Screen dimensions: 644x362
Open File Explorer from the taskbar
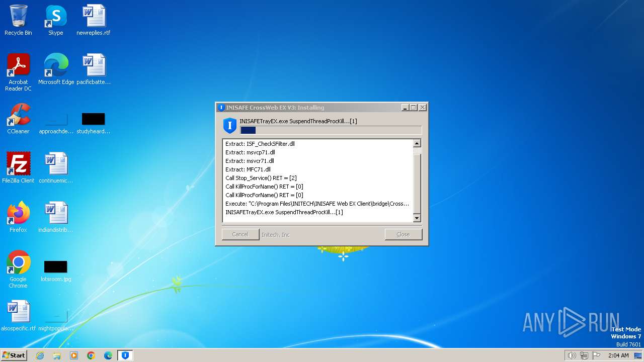[x=57, y=355]
